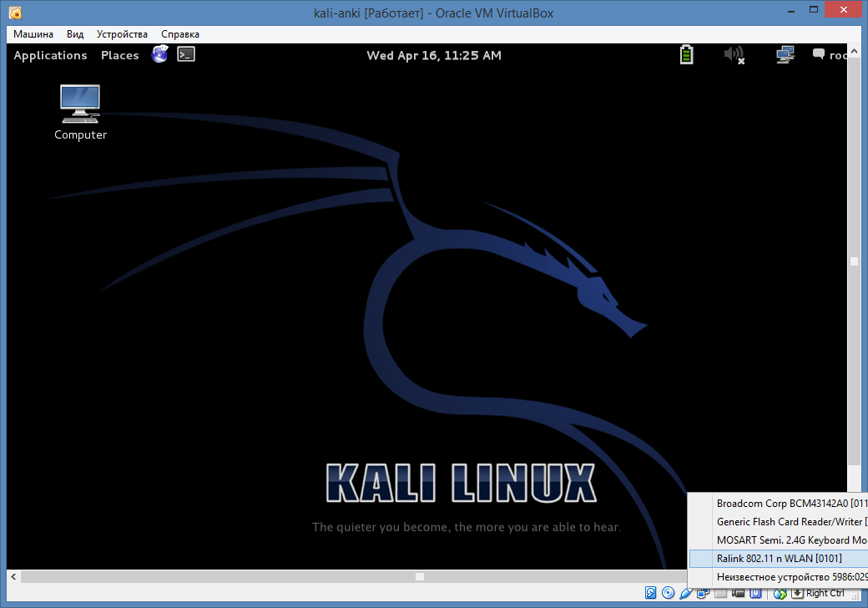Open the Устройства menu

point(122,33)
